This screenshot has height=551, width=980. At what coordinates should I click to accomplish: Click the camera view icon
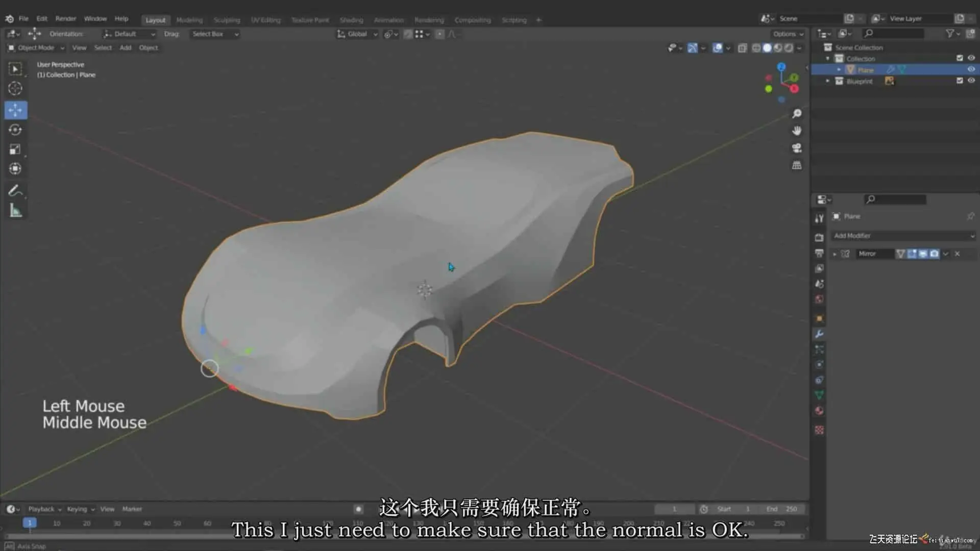(797, 148)
